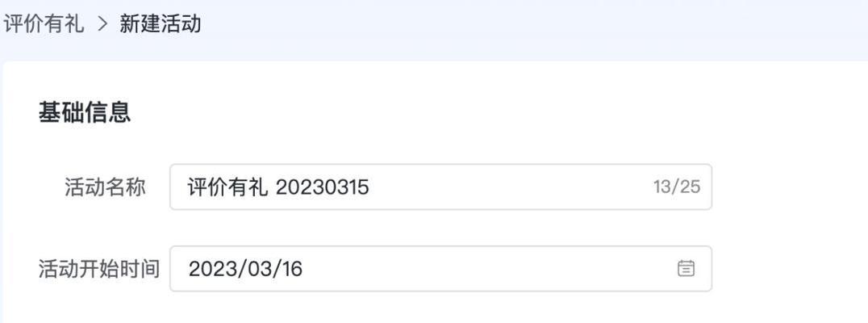
Task: Select the current page crumb 新建活动
Action: pyautogui.click(x=161, y=24)
